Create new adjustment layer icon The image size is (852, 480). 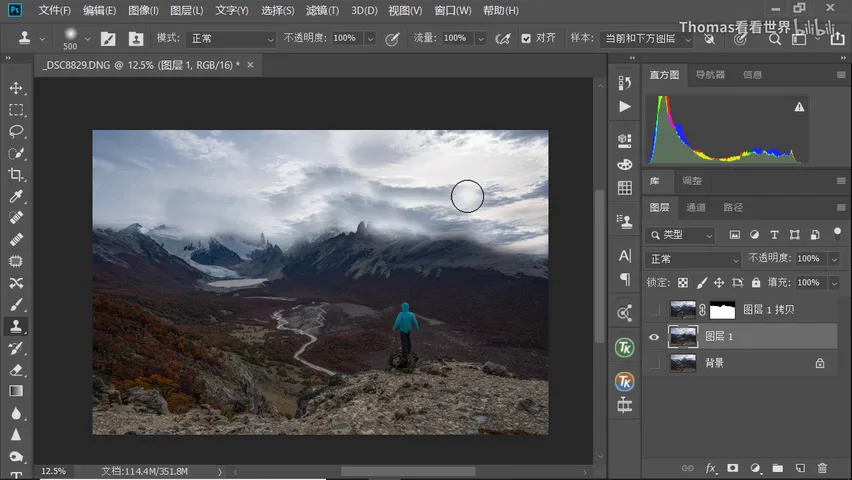click(x=755, y=468)
